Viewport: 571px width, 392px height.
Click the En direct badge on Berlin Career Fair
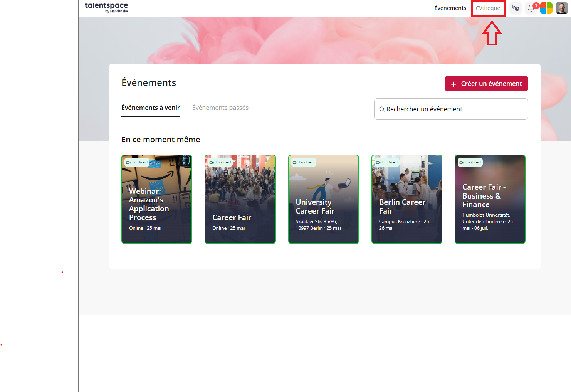[x=387, y=162]
